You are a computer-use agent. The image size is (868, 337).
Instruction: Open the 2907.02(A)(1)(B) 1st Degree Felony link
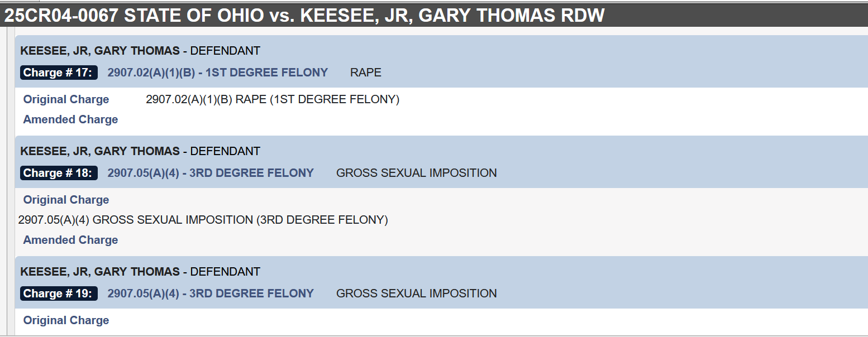click(218, 73)
